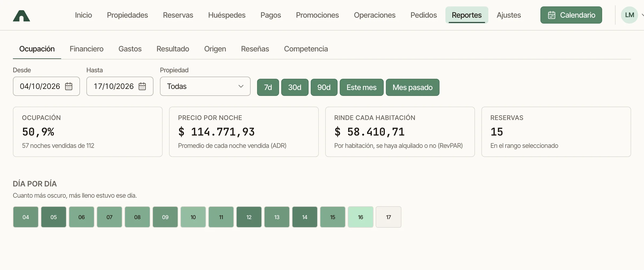Click the Desde date field 04/10/2026
The image size is (644, 270).
coord(46,86)
